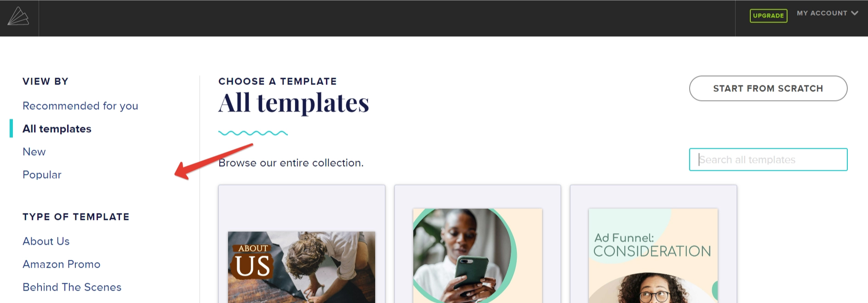
Task: Click the green Upgrade button
Action: (x=768, y=16)
